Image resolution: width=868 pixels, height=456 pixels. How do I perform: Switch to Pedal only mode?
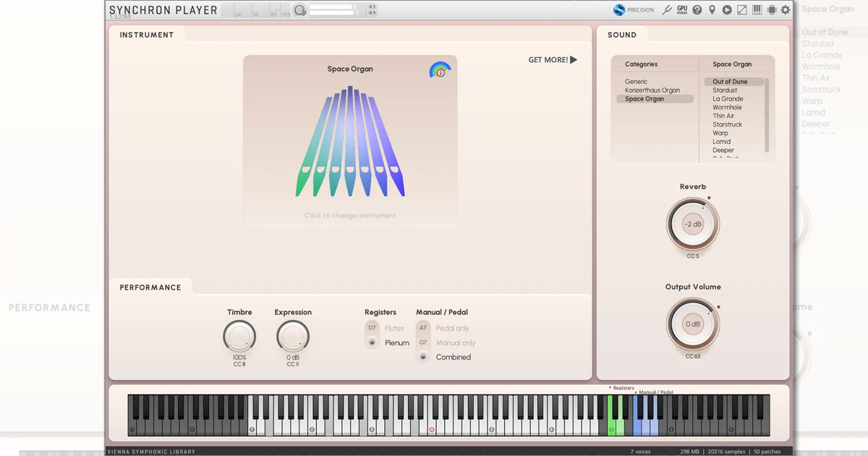click(x=423, y=328)
